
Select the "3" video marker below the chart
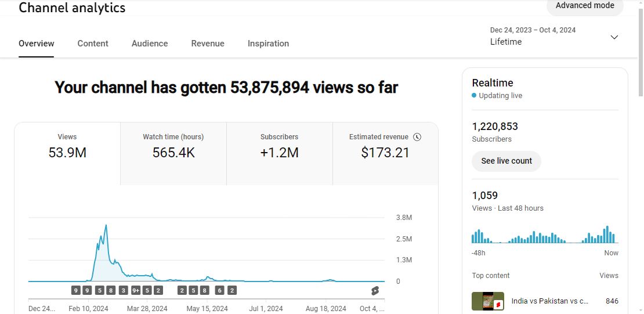pyautogui.click(x=123, y=291)
